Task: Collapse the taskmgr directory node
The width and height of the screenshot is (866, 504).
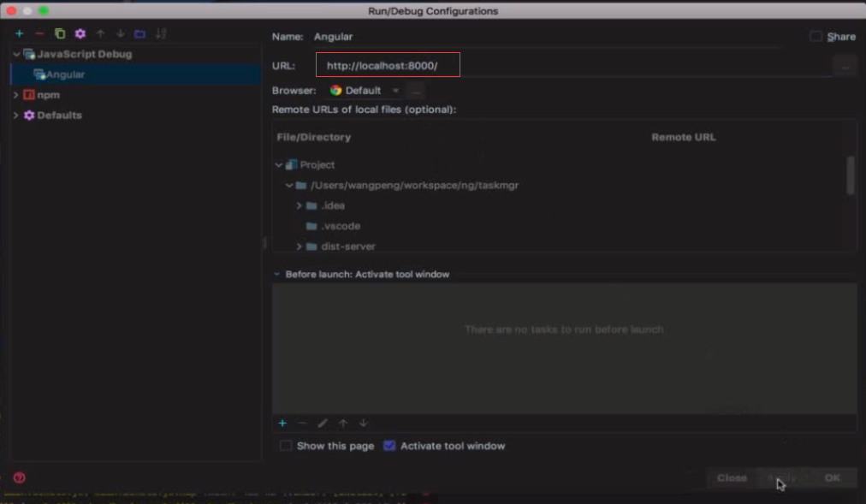Action: (x=289, y=186)
